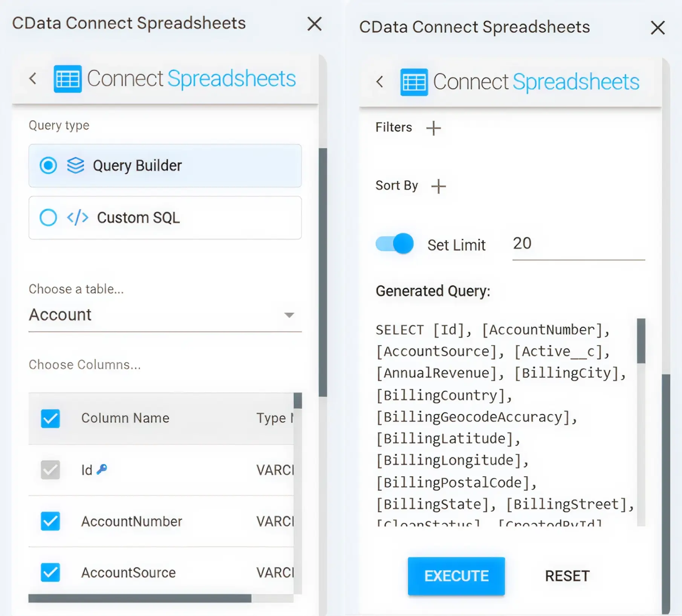The width and height of the screenshot is (682, 616).
Task: Click the code icon beside Custom SQL
Action: (77, 217)
